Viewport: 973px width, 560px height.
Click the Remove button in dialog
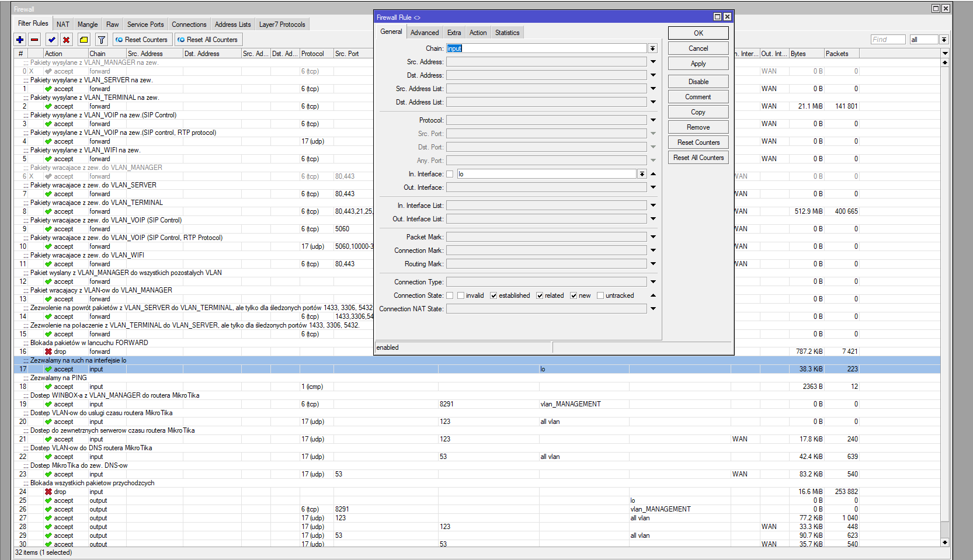pyautogui.click(x=699, y=127)
